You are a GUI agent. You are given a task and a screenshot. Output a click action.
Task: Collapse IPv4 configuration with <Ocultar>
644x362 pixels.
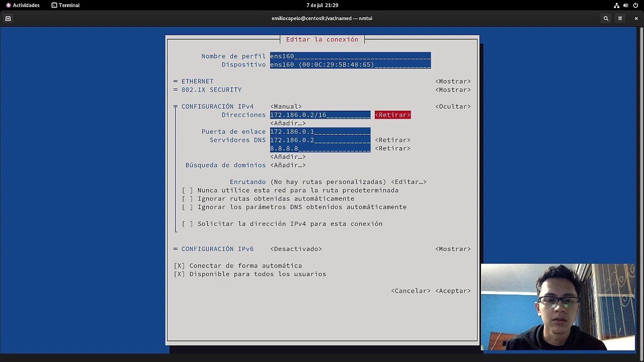tap(453, 107)
